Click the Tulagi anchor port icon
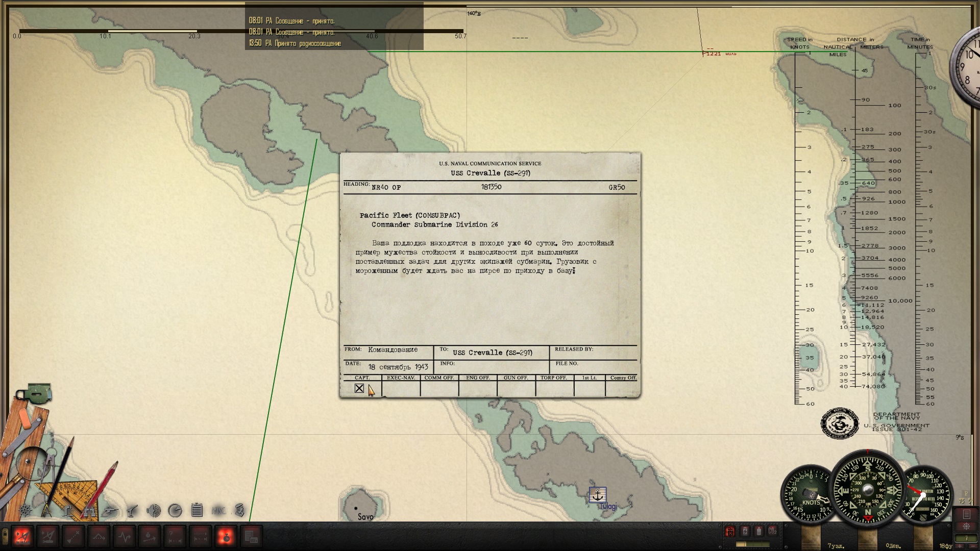The width and height of the screenshot is (980, 551). point(598,495)
